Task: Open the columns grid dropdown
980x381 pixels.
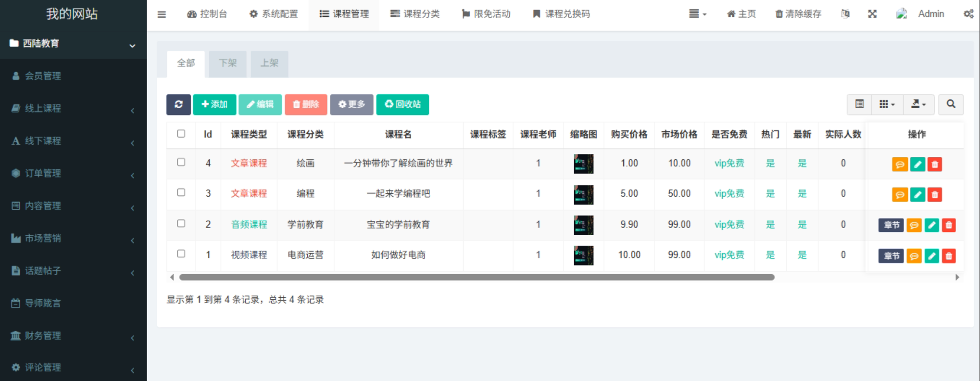Action: pyautogui.click(x=887, y=104)
